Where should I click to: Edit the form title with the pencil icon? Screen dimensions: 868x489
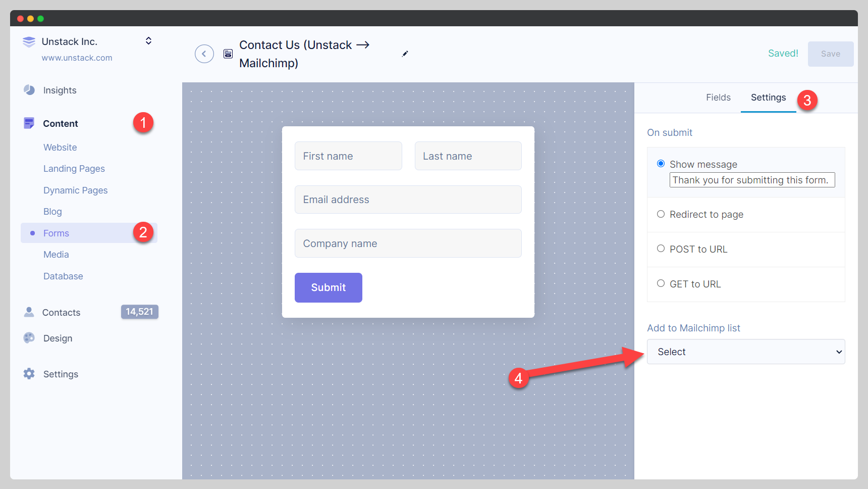pyautogui.click(x=405, y=54)
